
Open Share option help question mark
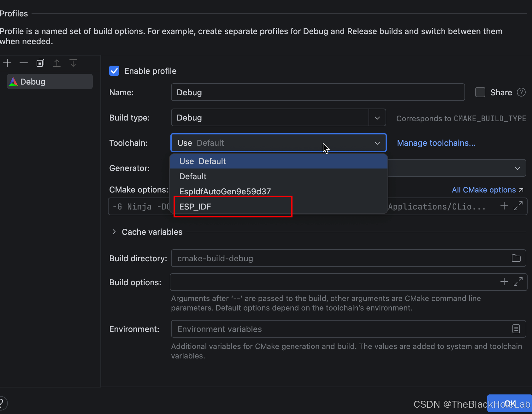point(521,92)
